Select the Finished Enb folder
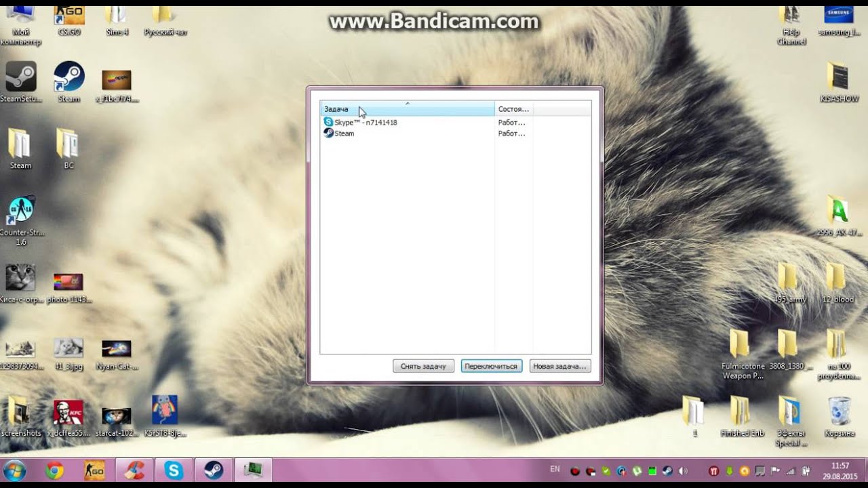 (741, 416)
